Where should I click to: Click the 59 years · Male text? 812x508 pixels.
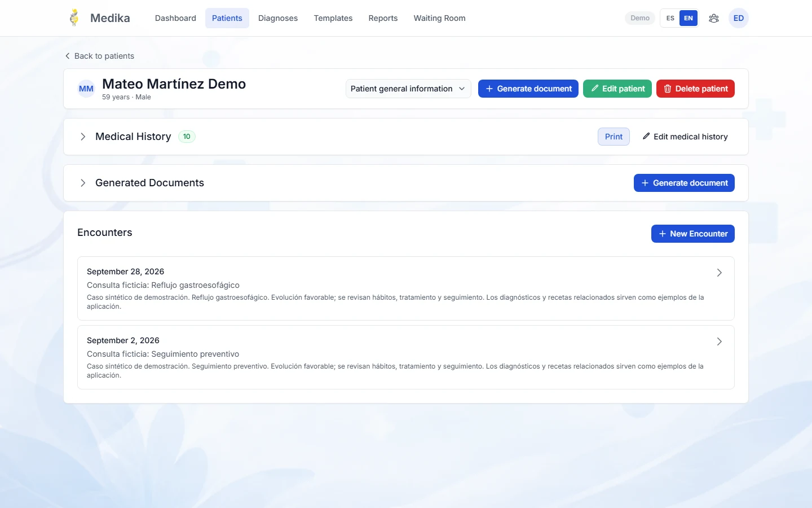[126, 97]
